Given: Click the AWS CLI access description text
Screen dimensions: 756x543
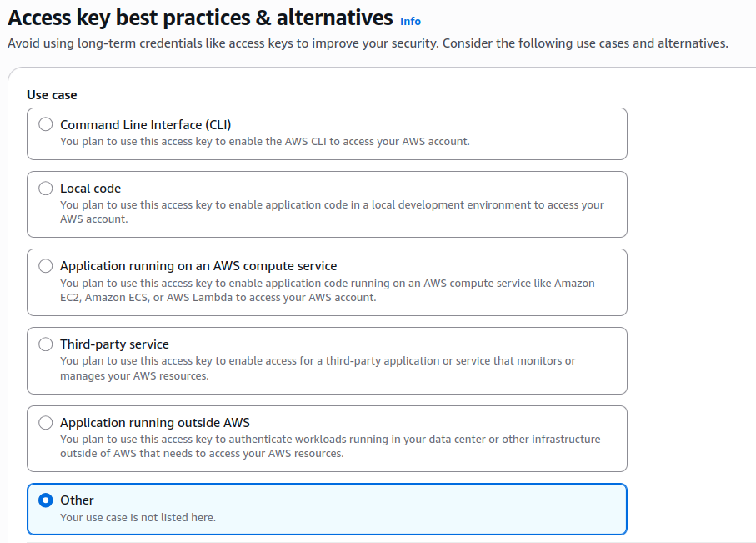Looking at the screenshot, I should point(264,142).
